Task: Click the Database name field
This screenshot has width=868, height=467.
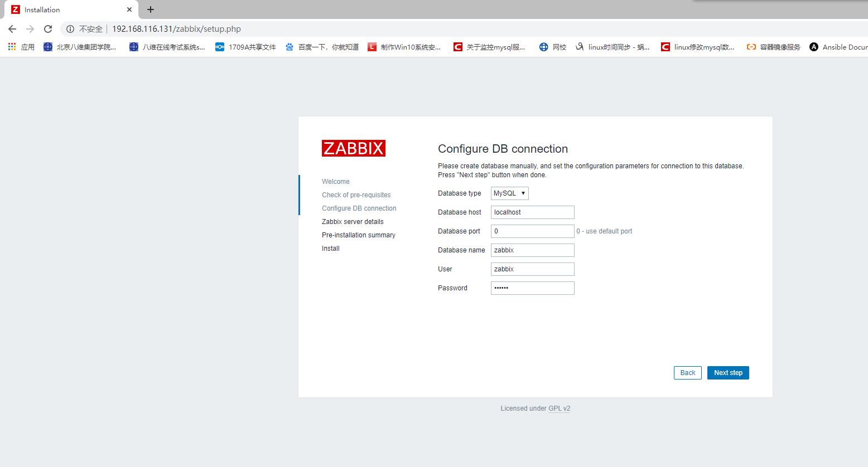Action: (533, 250)
